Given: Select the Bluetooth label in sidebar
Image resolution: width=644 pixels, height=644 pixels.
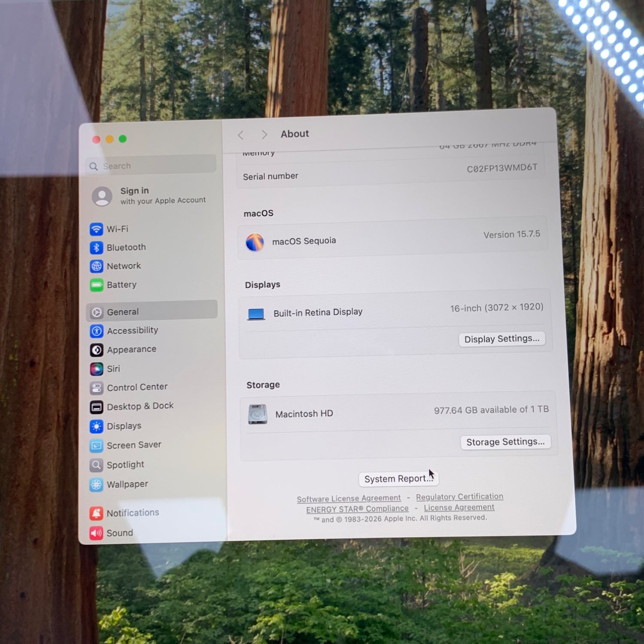Looking at the screenshot, I should (126, 247).
